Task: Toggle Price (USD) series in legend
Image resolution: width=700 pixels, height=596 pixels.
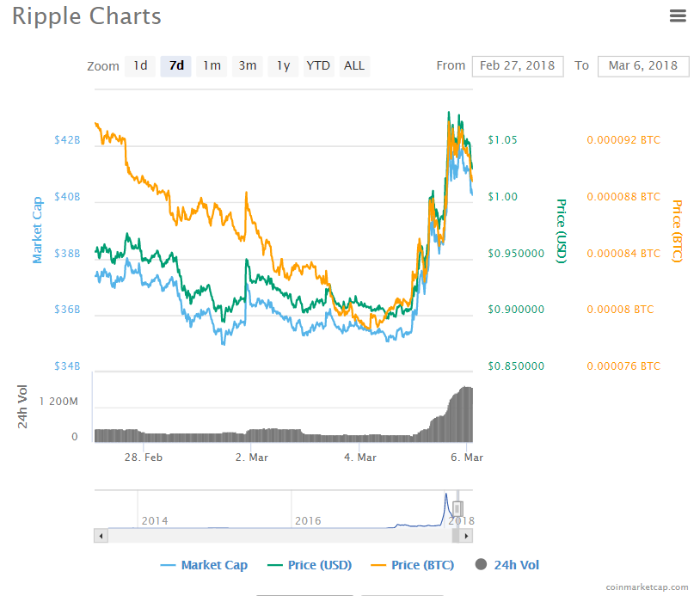Action: pos(309,565)
